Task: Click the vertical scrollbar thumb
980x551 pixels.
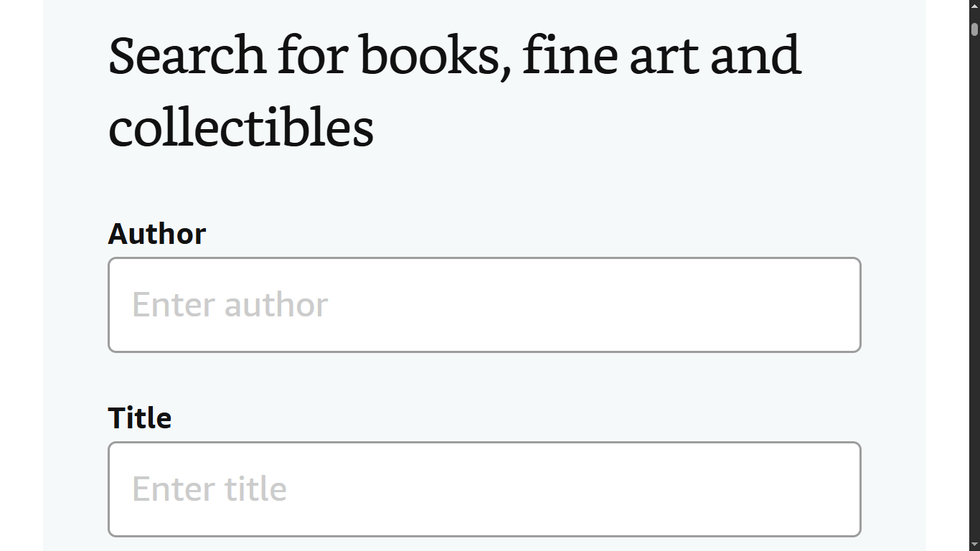Action: coord(974,29)
